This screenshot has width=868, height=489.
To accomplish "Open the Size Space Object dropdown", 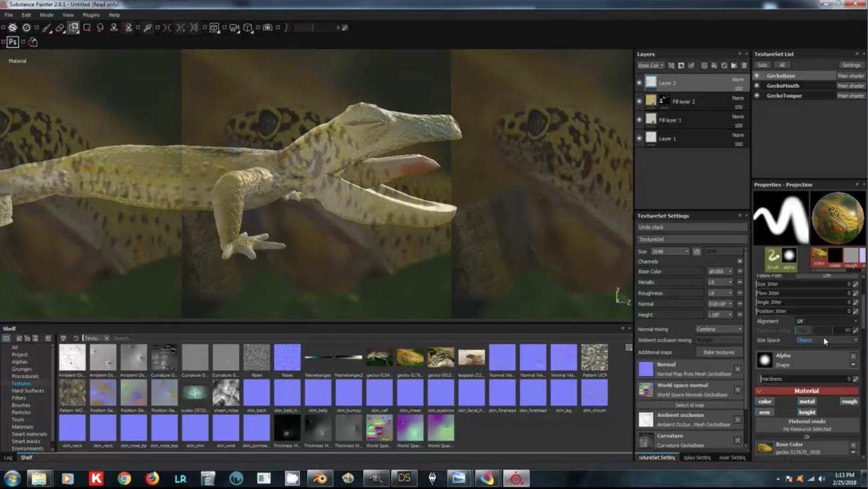I will pos(827,340).
